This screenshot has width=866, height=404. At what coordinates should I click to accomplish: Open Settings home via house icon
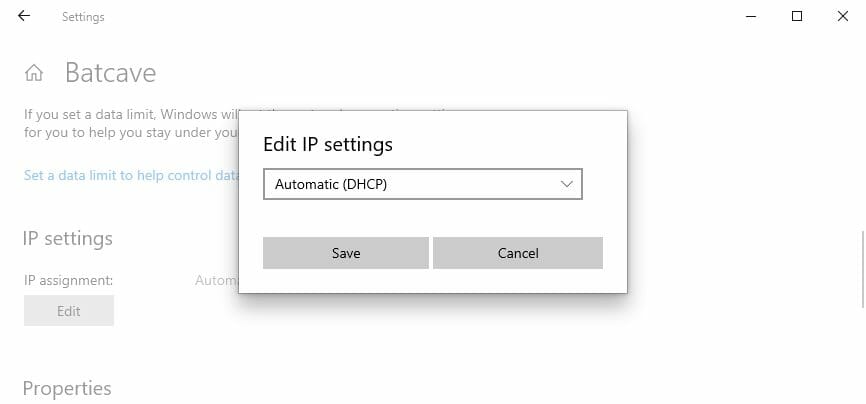[x=34, y=73]
